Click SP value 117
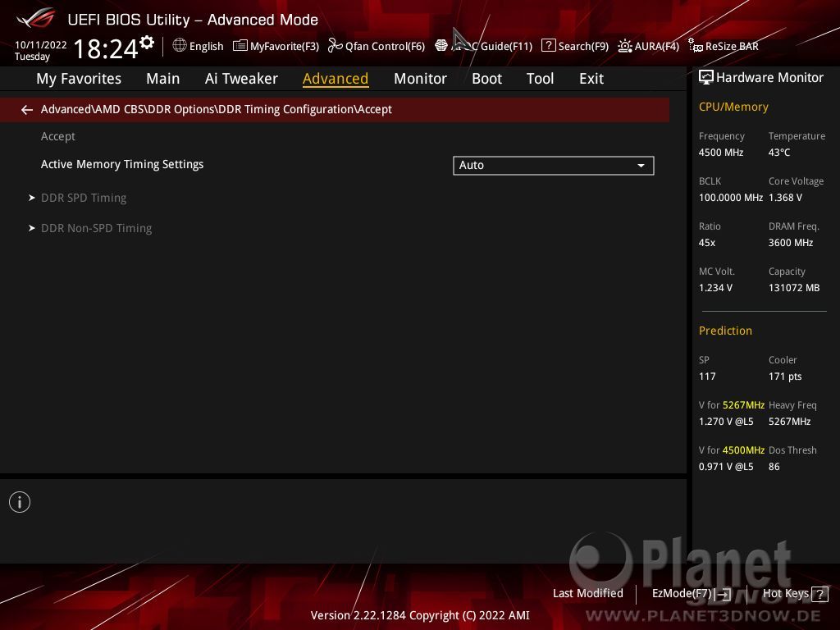The height and width of the screenshot is (630, 840). (707, 376)
